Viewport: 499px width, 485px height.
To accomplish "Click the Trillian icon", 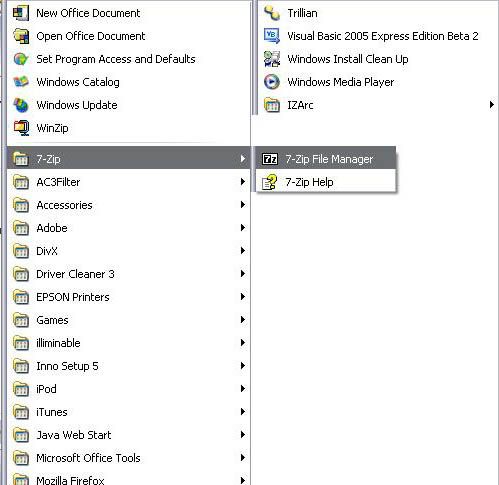I will [x=272, y=13].
